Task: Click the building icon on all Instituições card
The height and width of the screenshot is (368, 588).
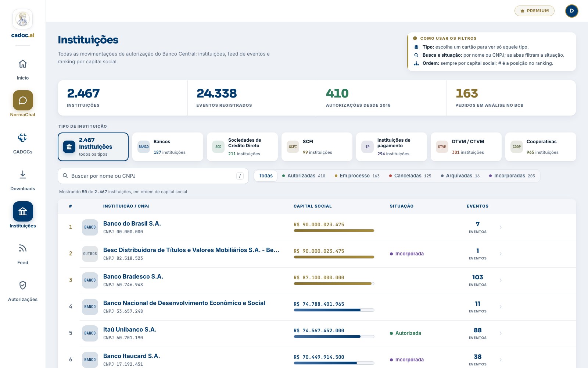Action: 69,147
